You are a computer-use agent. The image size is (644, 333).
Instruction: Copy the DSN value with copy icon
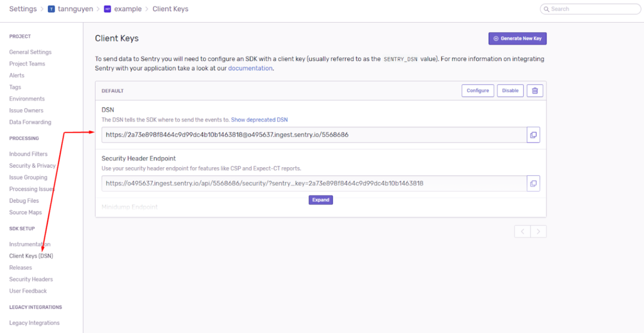click(x=533, y=135)
